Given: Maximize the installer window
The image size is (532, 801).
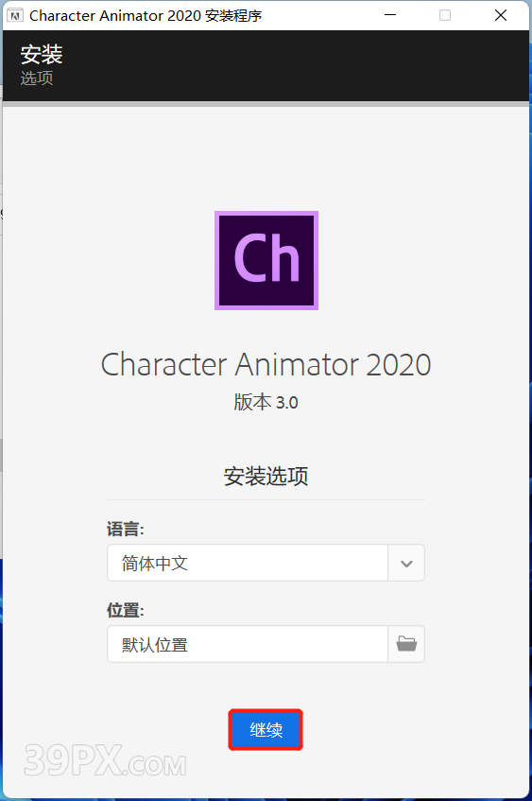Looking at the screenshot, I should (445, 15).
